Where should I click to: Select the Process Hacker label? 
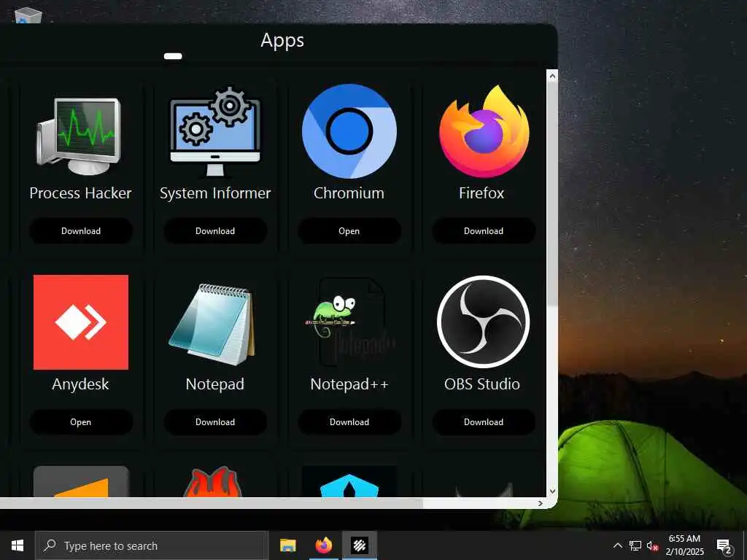80,192
